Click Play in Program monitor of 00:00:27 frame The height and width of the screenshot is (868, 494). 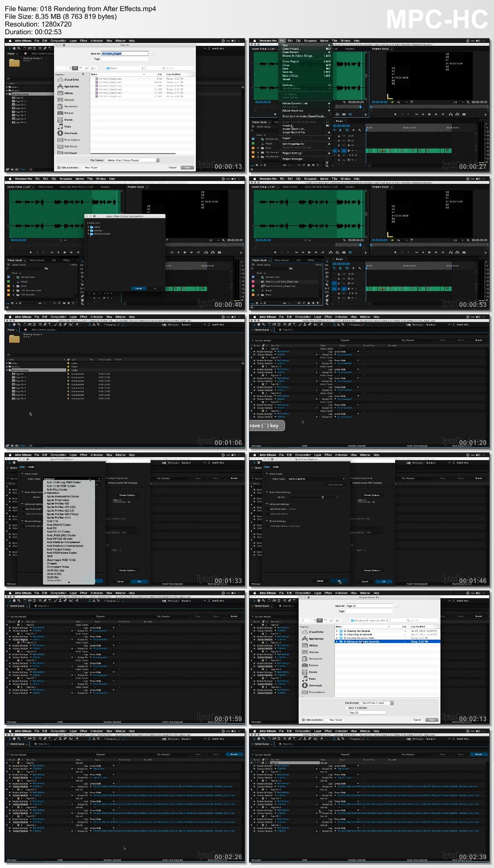tap(429, 114)
